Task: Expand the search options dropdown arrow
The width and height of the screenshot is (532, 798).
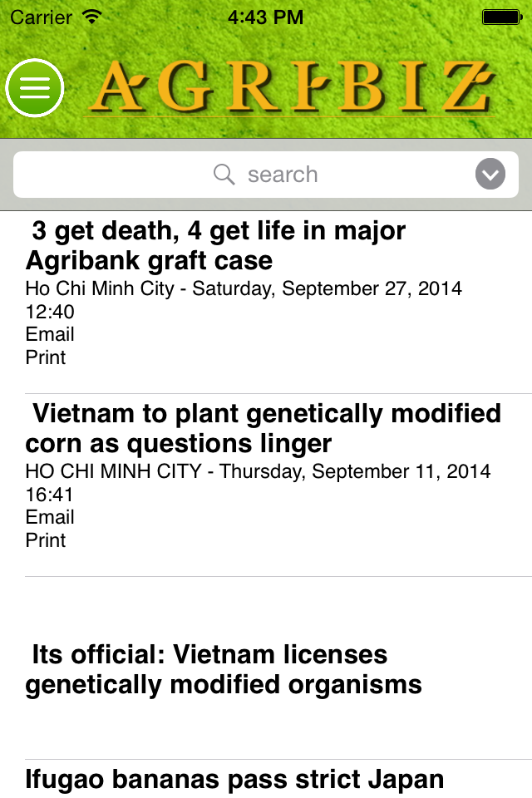Action: [x=490, y=174]
